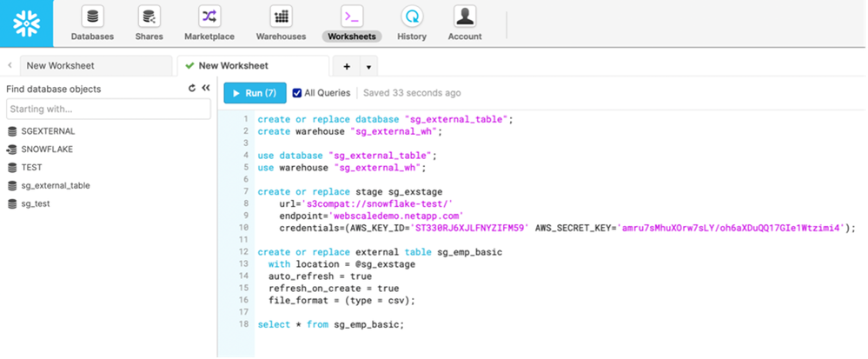Image resolution: width=868 pixels, height=359 pixels.
Task: Click the 'use database' line
Action: pos(347,156)
